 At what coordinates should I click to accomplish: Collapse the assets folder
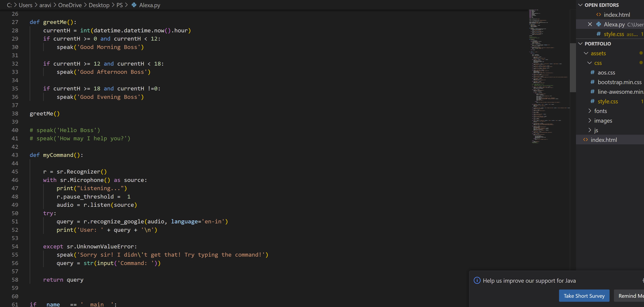tap(586, 53)
